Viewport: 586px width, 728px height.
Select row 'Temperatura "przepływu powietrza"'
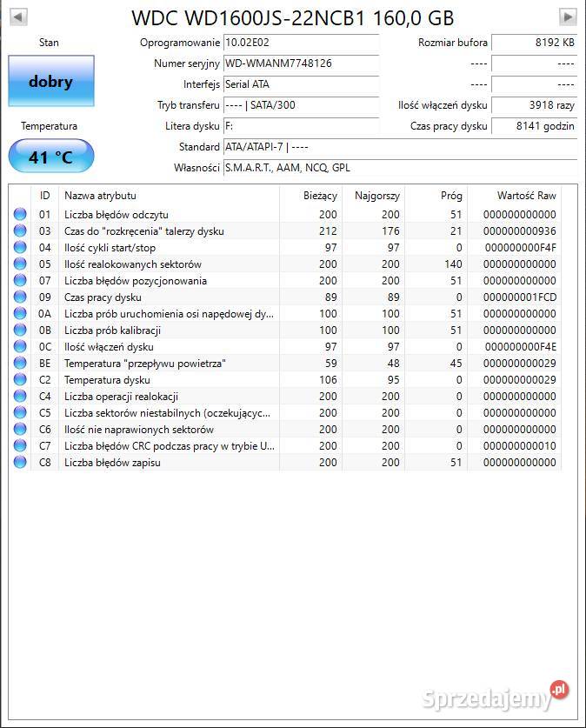tap(285, 363)
